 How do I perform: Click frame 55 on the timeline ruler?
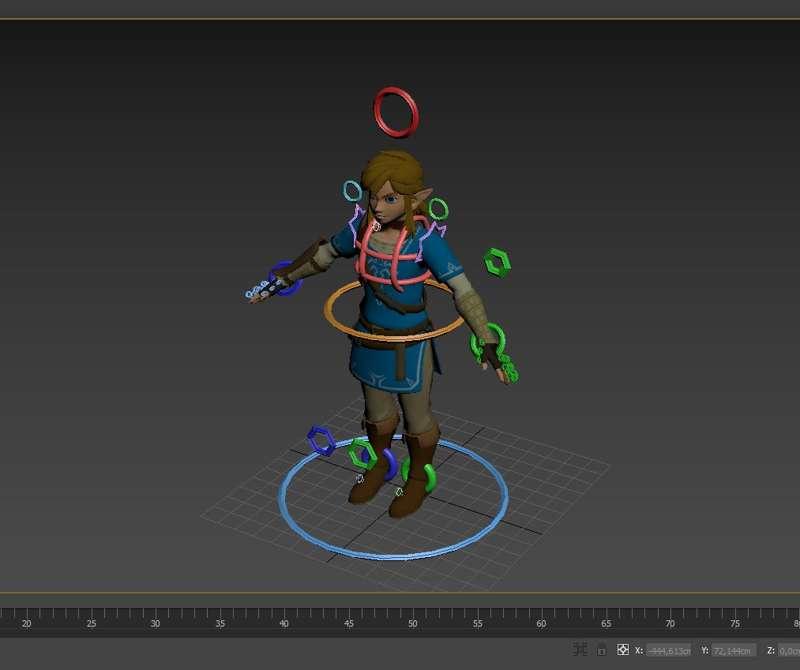tap(477, 624)
